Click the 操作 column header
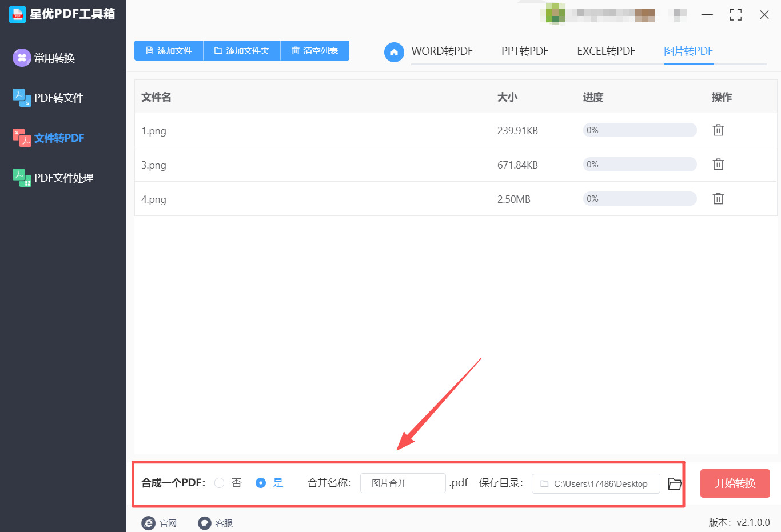 pyautogui.click(x=722, y=97)
